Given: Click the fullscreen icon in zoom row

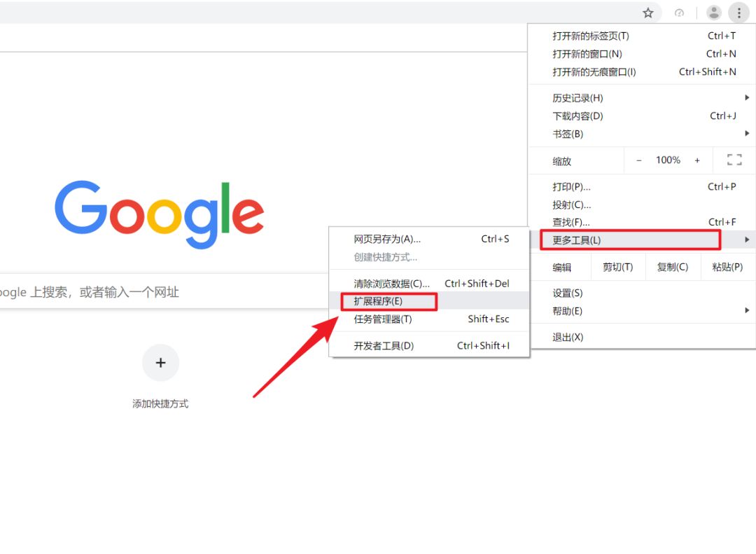Looking at the screenshot, I should (x=734, y=160).
